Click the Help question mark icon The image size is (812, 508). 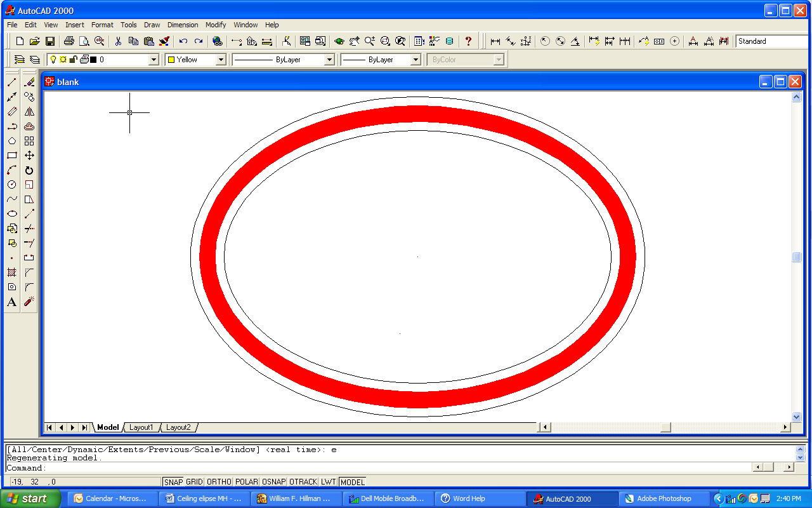[469, 41]
